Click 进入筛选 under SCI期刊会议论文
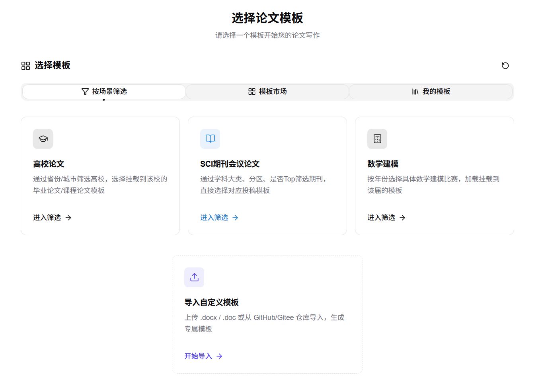The width and height of the screenshot is (548, 392). (214, 218)
